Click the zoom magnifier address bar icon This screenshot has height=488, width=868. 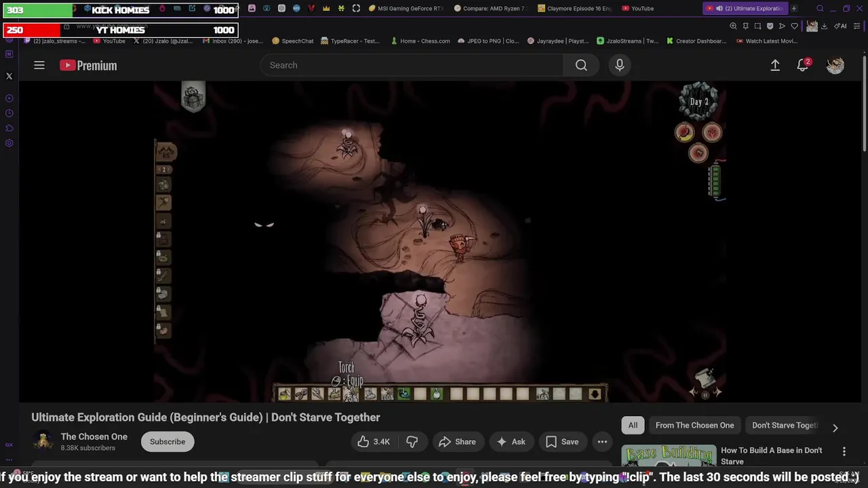733,26
